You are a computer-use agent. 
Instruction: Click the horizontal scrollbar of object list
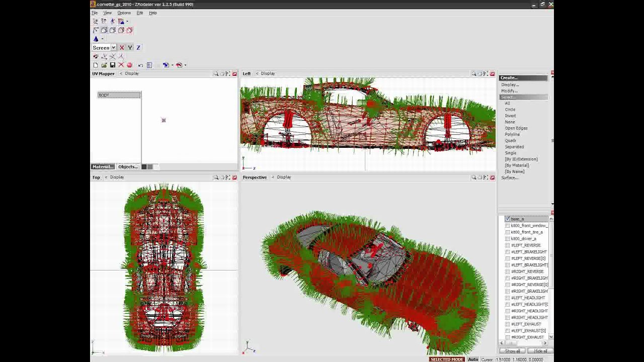pos(523,343)
